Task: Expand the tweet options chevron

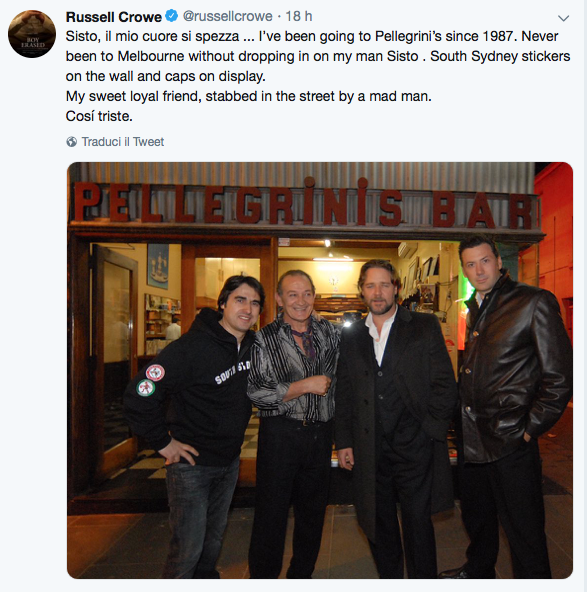Action: (564, 18)
